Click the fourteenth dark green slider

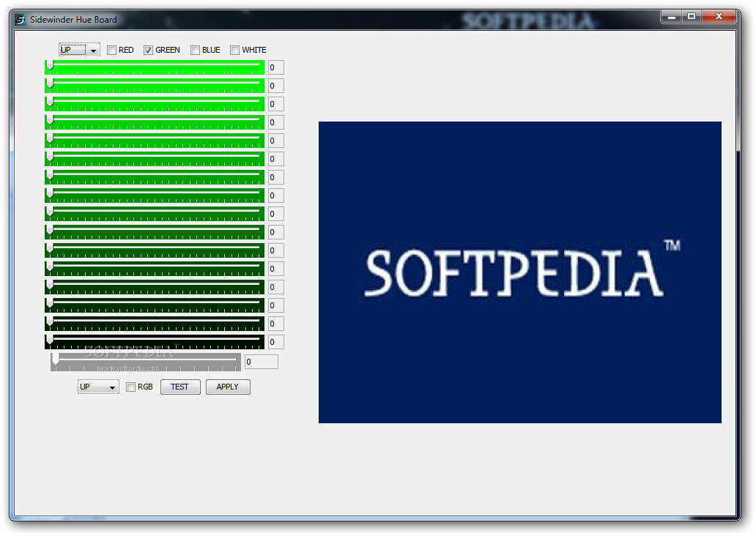[x=155, y=305]
